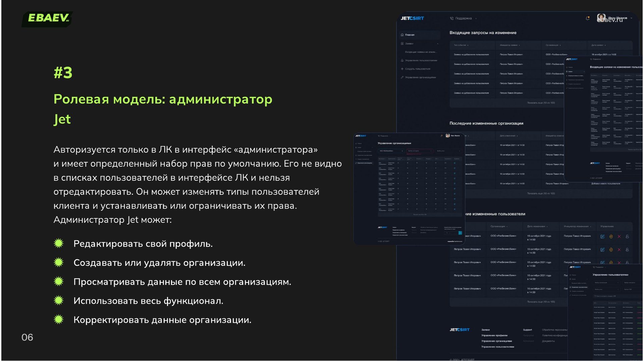This screenshot has width=644, height=361.
Task: Click the JETCSIRT logo in the large dashboard header
Action: pyautogui.click(x=412, y=18)
